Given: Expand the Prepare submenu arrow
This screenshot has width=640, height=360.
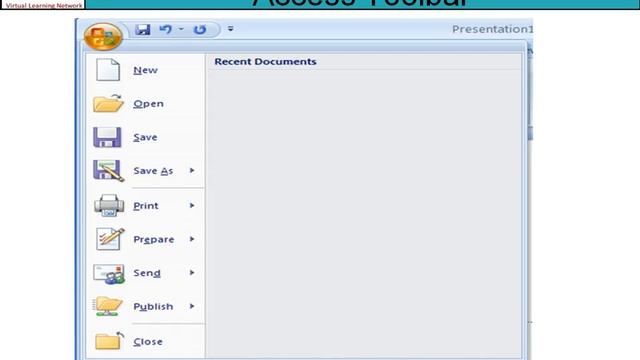Looking at the screenshot, I should click(x=192, y=239).
